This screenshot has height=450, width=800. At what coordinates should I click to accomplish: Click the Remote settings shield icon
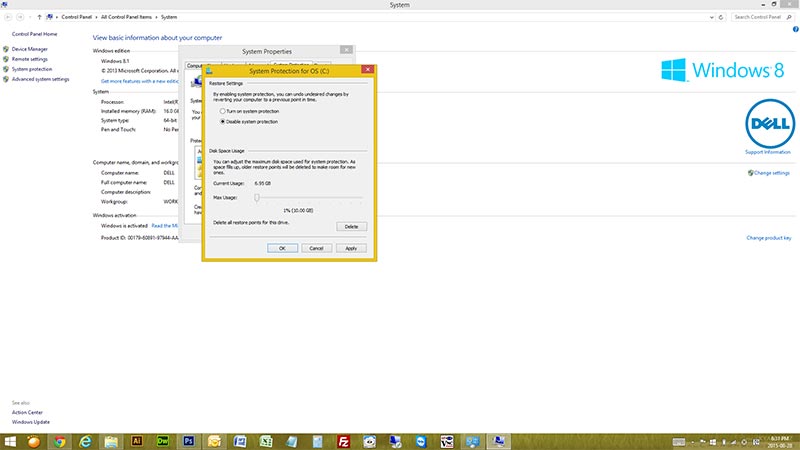click(x=6, y=59)
